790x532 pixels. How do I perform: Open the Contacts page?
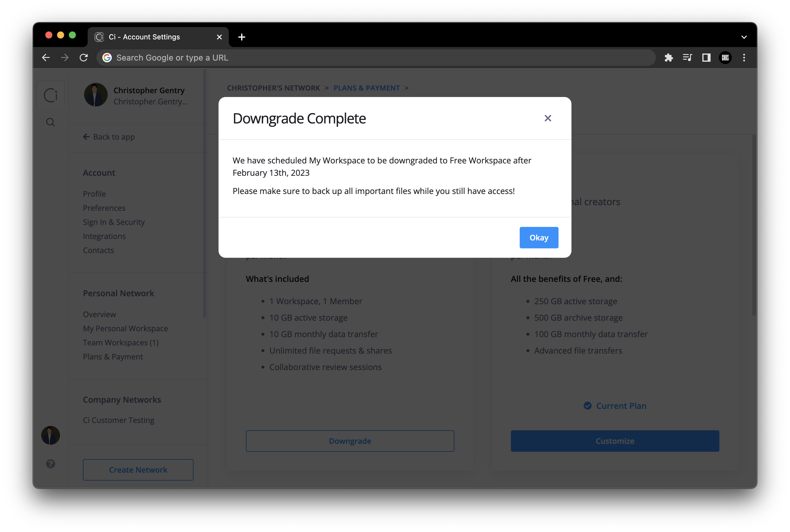(x=99, y=250)
